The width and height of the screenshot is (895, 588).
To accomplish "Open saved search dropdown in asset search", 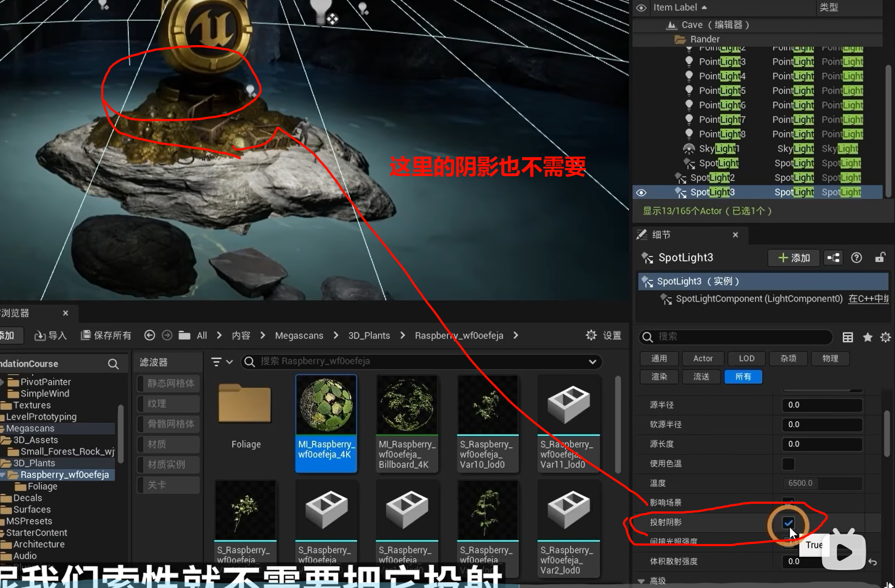I will [592, 361].
